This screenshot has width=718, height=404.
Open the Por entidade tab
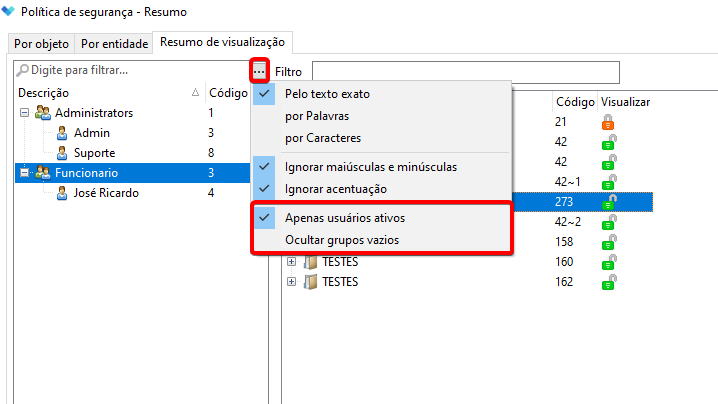(114, 44)
